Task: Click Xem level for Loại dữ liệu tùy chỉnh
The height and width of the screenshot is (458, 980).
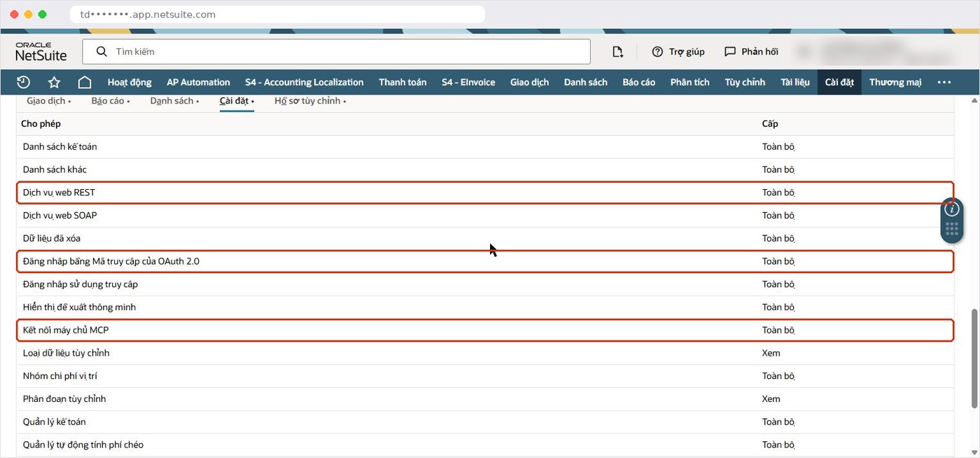Action: pos(771,353)
